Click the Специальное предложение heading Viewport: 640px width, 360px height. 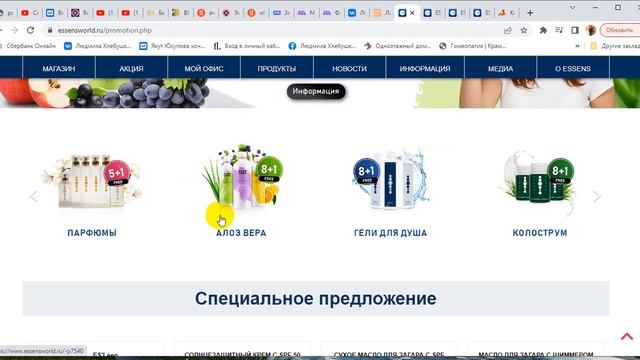tap(316, 298)
